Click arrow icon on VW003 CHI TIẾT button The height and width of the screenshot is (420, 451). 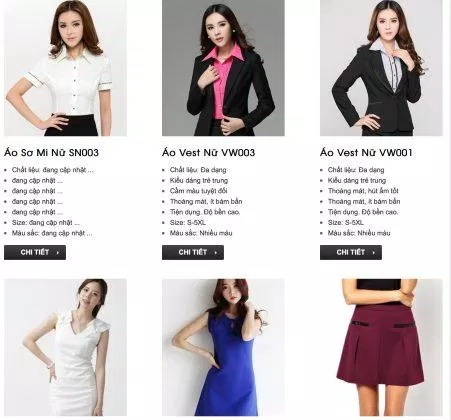tap(216, 253)
